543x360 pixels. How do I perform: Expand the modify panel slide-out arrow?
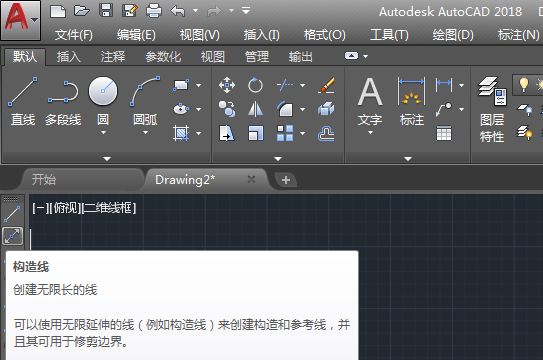tap(278, 159)
